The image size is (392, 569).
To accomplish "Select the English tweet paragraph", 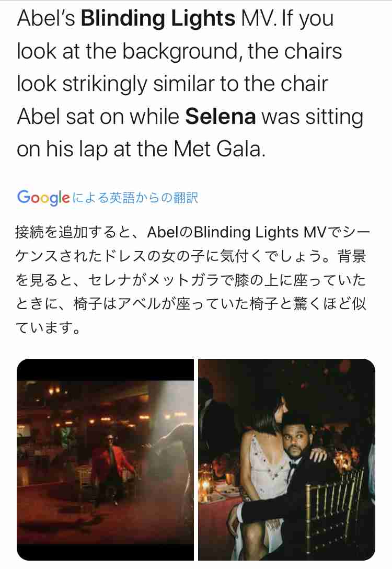I will click(190, 84).
